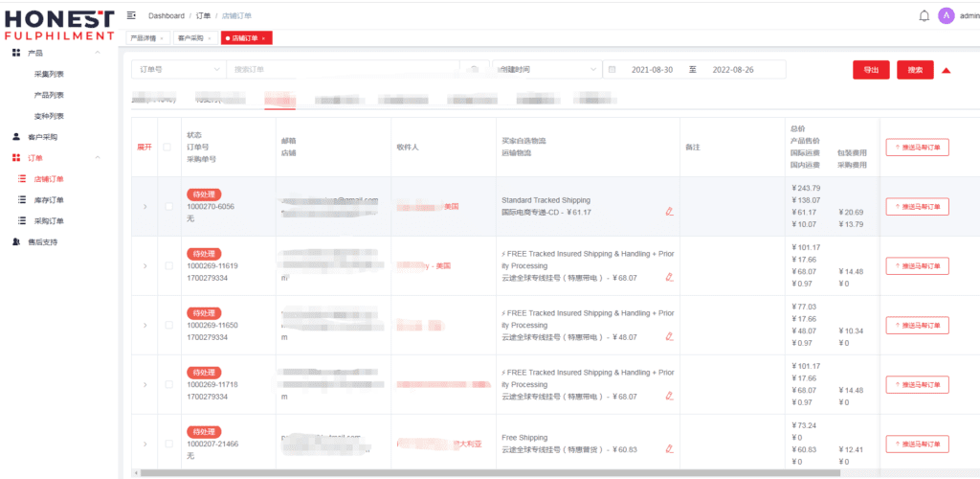Close the 客户采购 tab with its x
980x479 pixels.
pyautogui.click(x=211, y=38)
